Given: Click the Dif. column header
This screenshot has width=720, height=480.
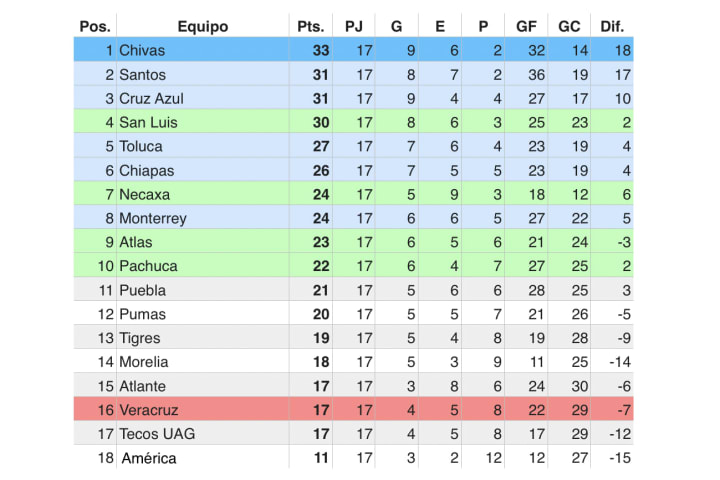Looking at the screenshot, I should click(x=612, y=27).
